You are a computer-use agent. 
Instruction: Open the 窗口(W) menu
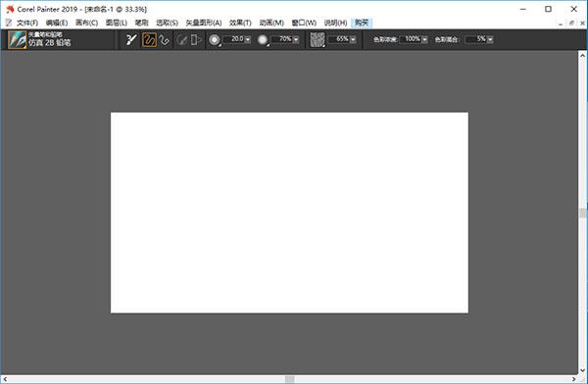coord(304,23)
